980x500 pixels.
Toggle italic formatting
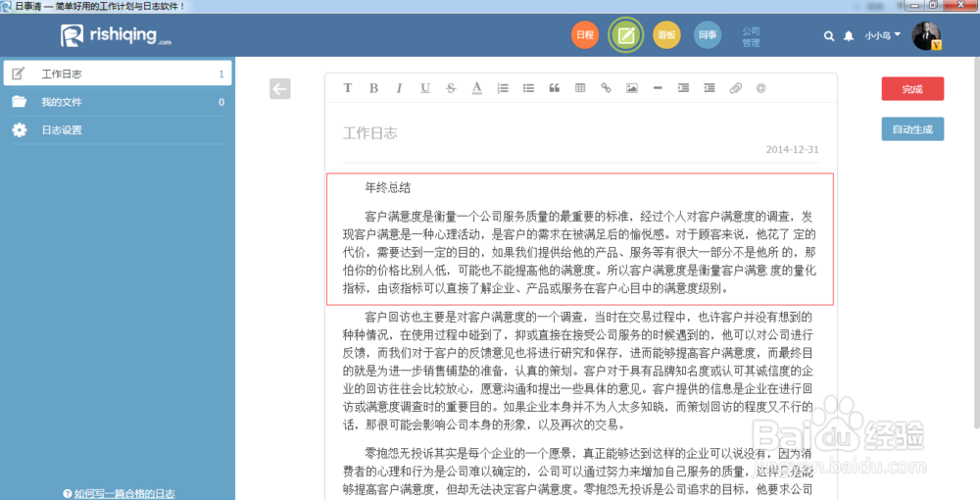coord(399,88)
